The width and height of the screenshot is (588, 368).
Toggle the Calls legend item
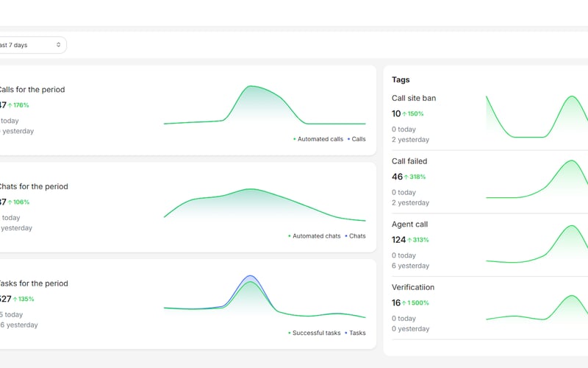(356, 139)
